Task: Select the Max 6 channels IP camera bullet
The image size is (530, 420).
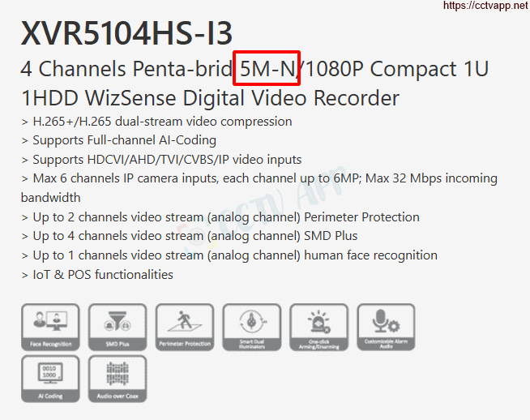Action: (x=259, y=187)
